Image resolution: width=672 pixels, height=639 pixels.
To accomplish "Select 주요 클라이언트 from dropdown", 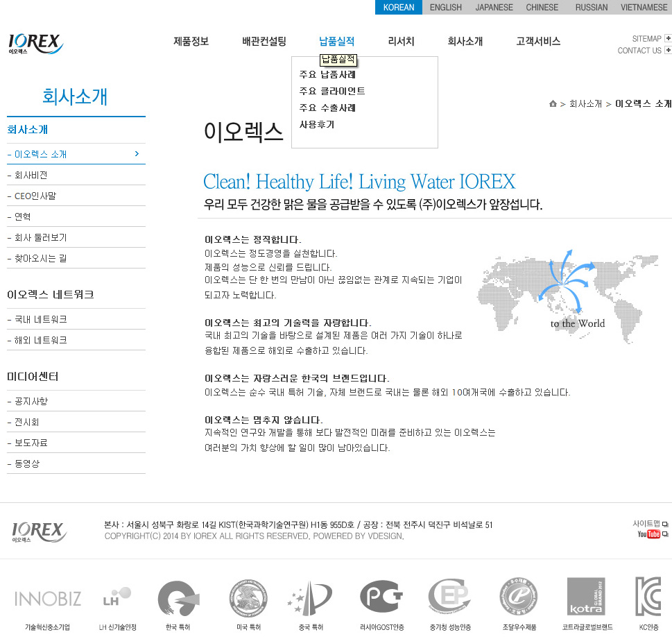I will (x=332, y=91).
